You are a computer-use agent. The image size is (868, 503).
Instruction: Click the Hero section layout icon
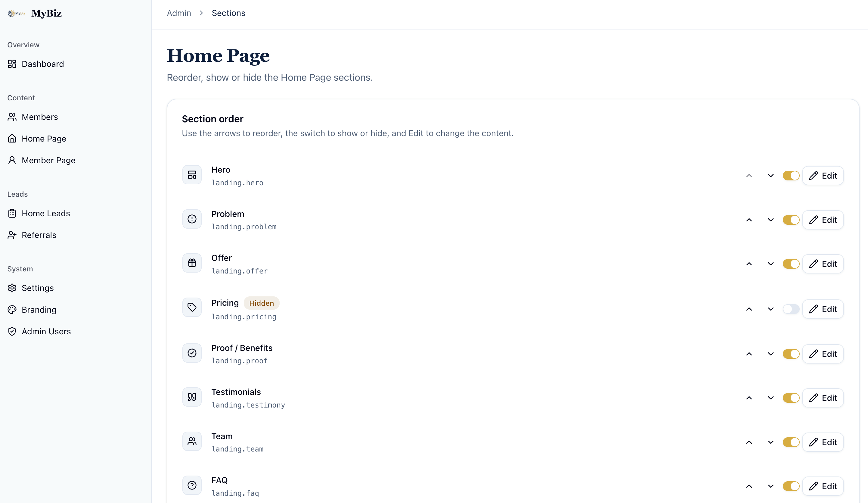click(x=192, y=175)
